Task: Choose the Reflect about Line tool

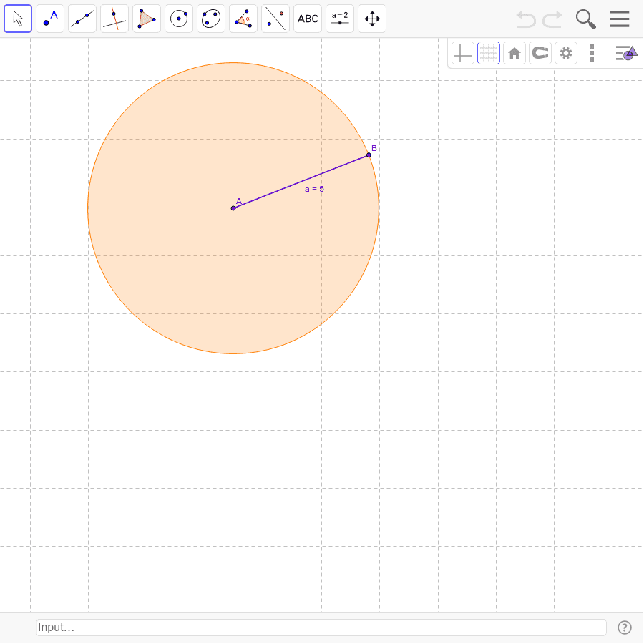Action: pyautogui.click(x=275, y=19)
